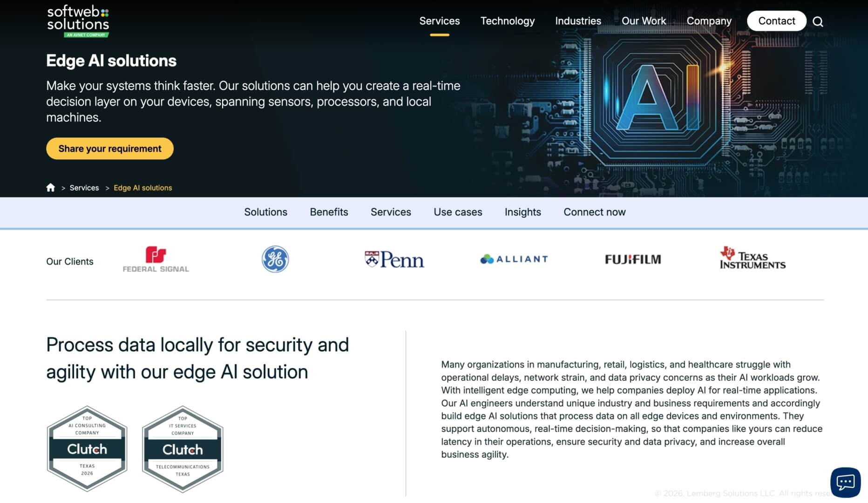Click the GE client logo
Image resolution: width=868 pixels, height=503 pixels.
coord(275,259)
